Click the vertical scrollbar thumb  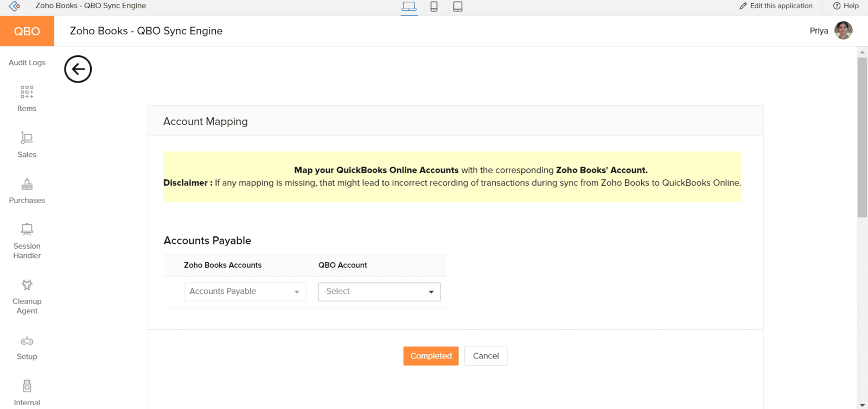862,137
